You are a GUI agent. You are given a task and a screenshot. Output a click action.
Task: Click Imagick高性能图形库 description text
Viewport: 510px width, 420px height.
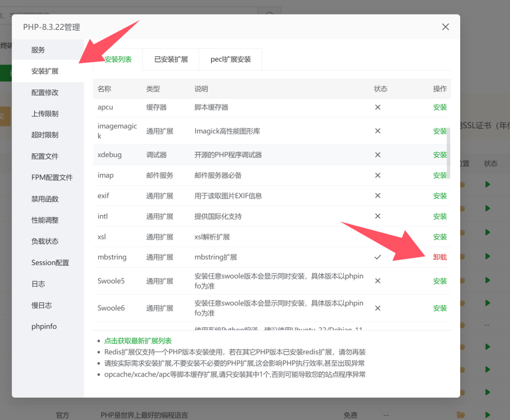227,131
